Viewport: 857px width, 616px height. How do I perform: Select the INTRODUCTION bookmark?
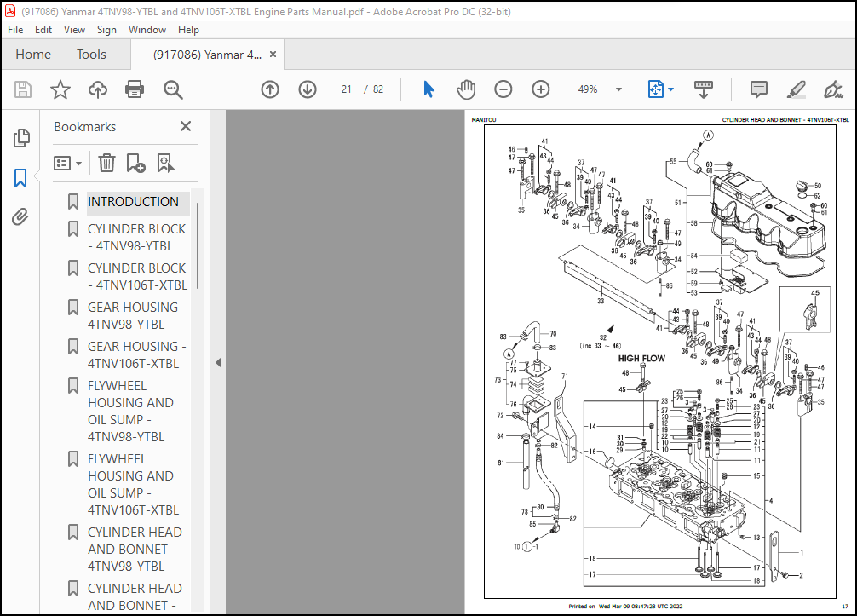pos(133,202)
